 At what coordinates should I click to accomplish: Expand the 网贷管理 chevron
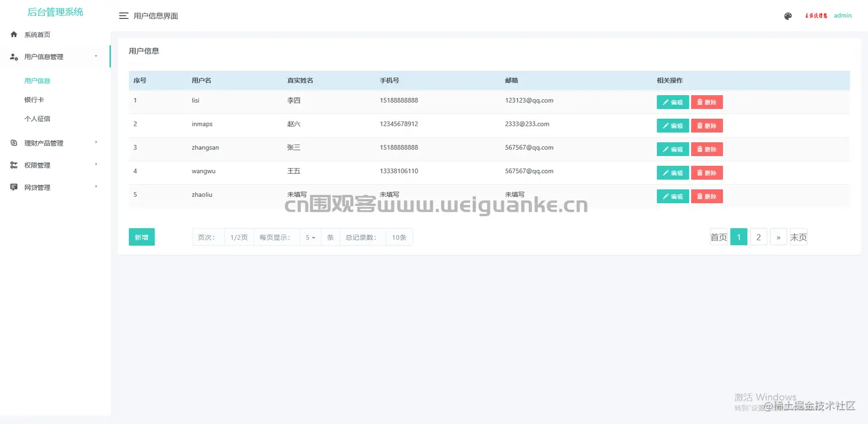click(96, 186)
